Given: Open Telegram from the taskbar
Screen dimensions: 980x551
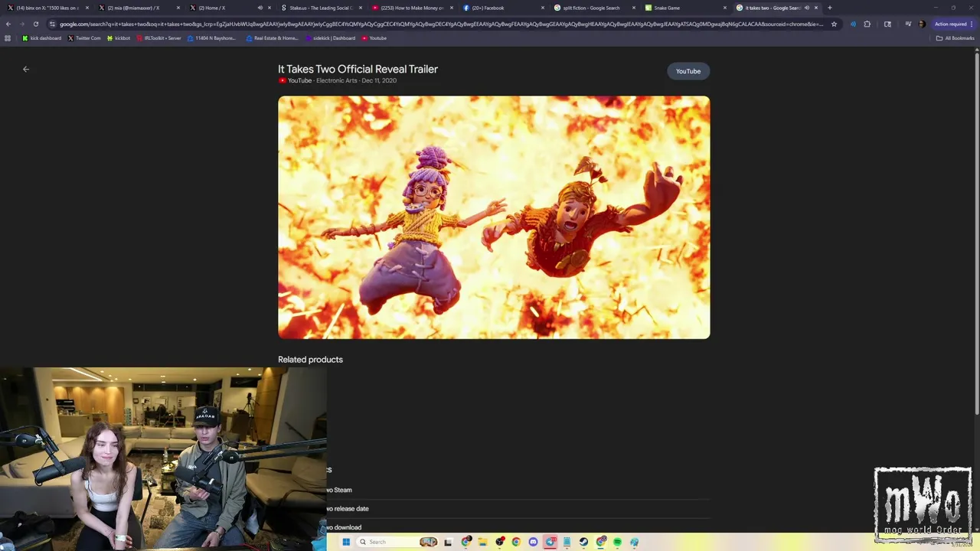Looking at the screenshot, I should tap(550, 542).
